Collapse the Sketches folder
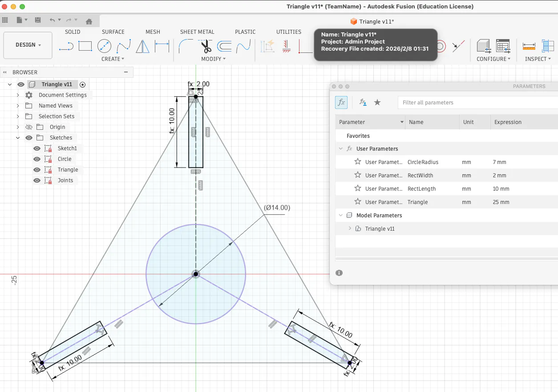This screenshot has height=392, width=558. 18,138
